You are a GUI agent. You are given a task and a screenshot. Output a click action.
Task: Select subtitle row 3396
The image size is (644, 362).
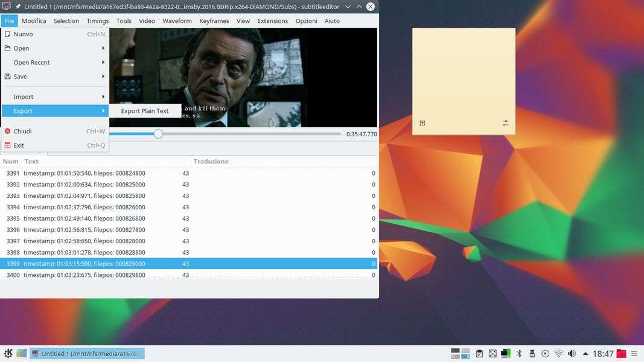(188, 230)
